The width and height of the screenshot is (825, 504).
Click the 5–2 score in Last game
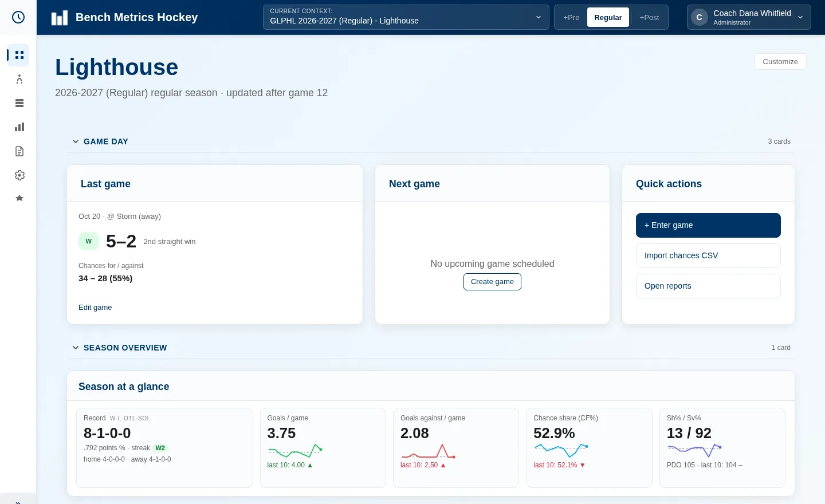click(121, 241)
